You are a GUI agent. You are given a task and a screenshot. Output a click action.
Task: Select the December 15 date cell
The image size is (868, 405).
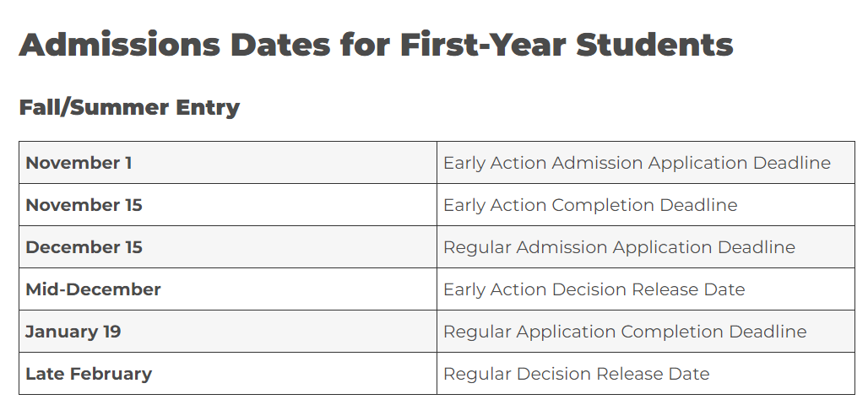(84, 247)
